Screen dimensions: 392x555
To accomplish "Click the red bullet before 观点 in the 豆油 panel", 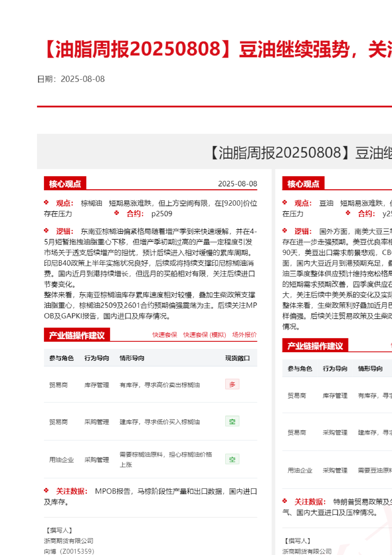I will click(285, 203).
